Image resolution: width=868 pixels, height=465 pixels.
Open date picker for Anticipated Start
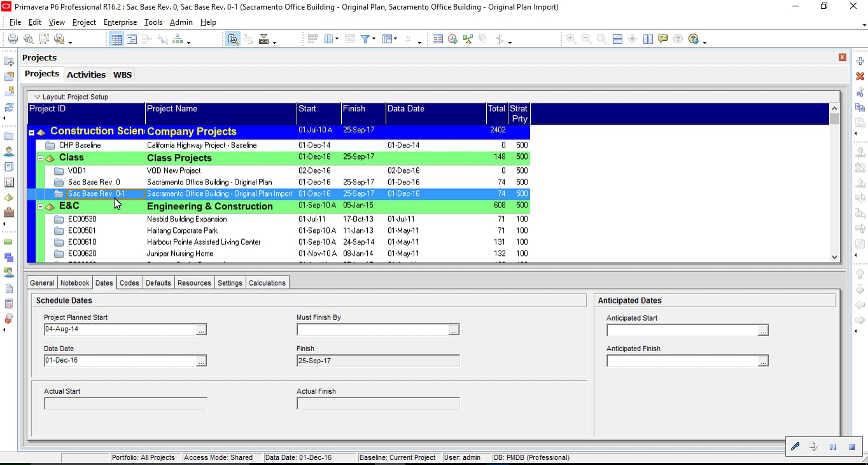point(763,330)
